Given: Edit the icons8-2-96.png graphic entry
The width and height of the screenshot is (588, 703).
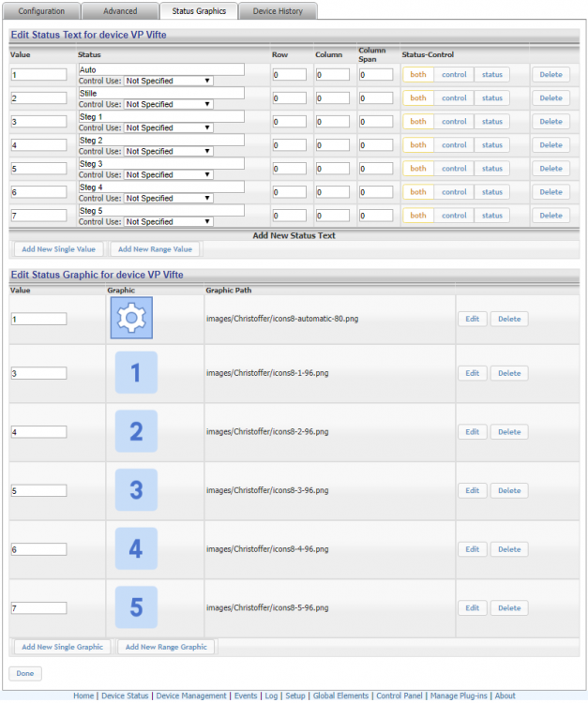Looking at the screenshot, I should pos(472,432).
